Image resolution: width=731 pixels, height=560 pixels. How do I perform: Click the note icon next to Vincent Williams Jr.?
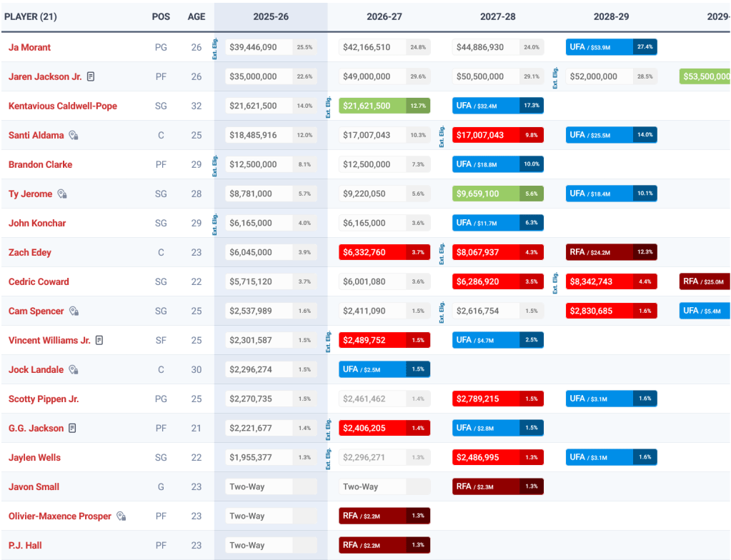tap(99, 341)
